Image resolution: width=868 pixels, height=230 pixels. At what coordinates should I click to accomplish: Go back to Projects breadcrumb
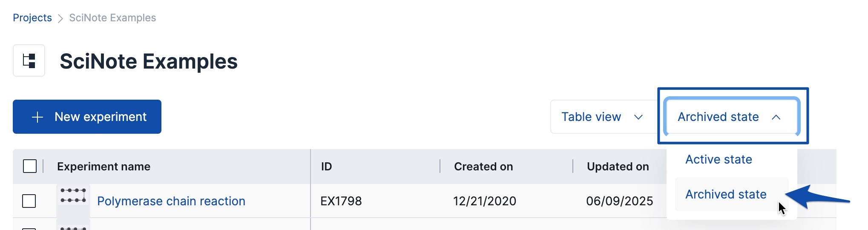[32, 18]
